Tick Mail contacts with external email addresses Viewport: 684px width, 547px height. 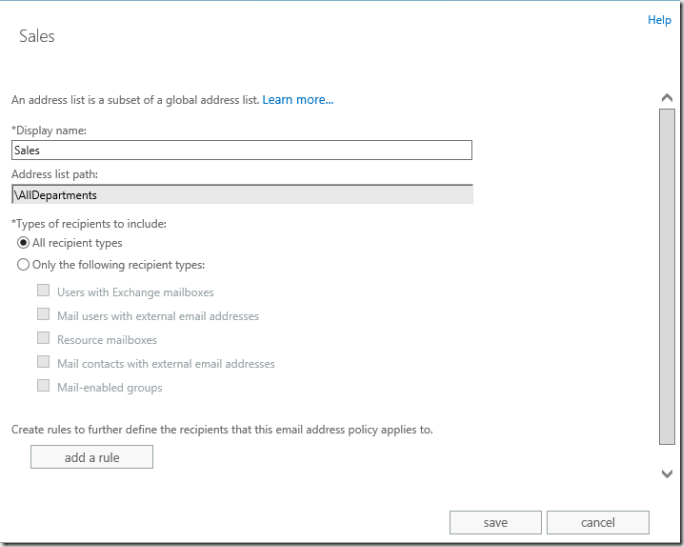44,362
